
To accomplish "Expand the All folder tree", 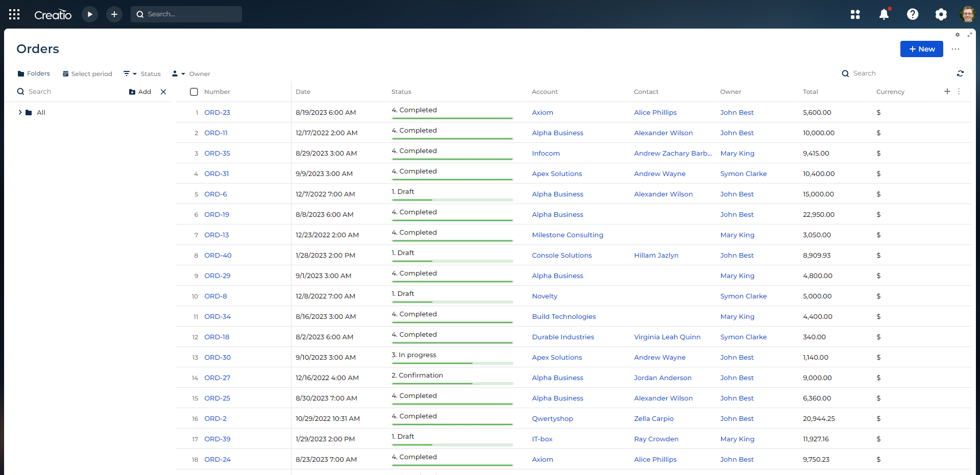I will pyautogui.click(x=20, y=112).
